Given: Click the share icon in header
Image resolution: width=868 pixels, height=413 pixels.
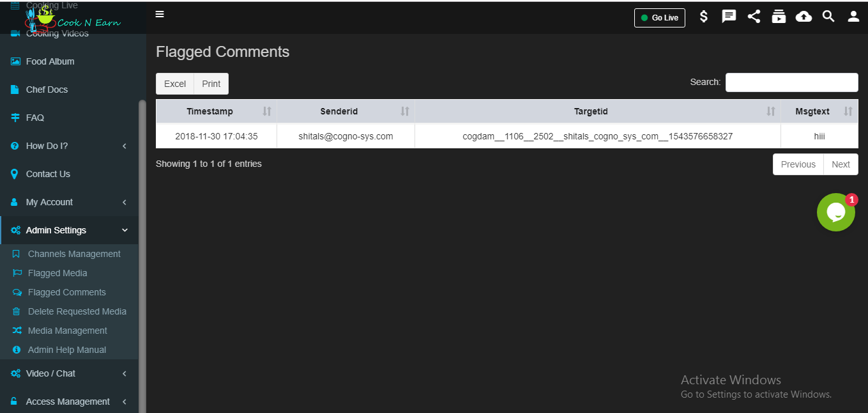Looking at the screenshot, I should click(754, 17).
